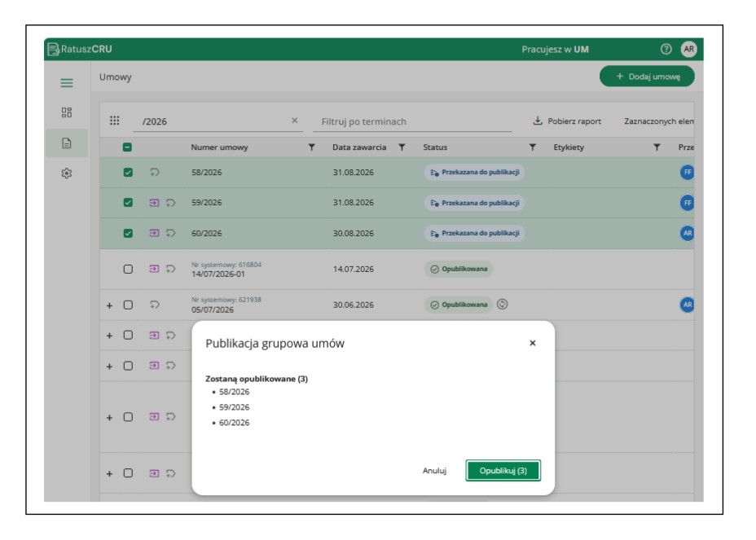This screenshot has height=540, width=756.
Task: Open the dashboard tiles icon in sidebar
Action: tap(67, 112)
